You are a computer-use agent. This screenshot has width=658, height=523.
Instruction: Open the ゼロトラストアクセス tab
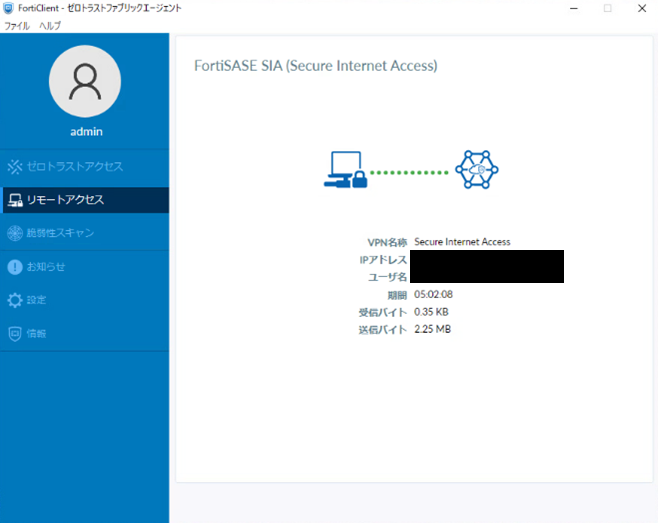coord(85,167)
